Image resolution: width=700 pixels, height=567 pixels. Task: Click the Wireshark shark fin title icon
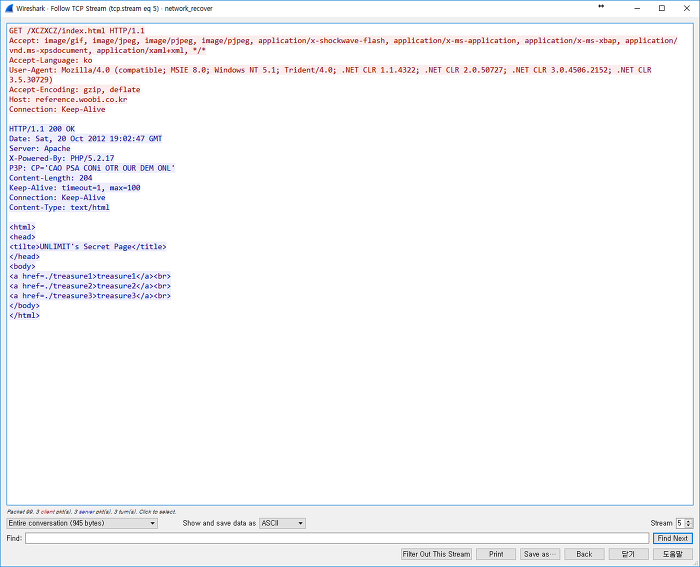coord(9,8)
